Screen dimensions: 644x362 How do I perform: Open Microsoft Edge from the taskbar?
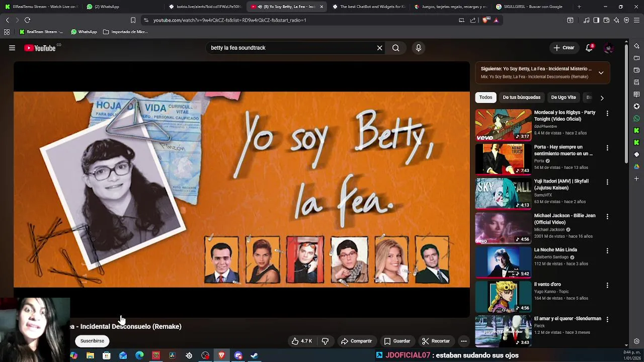(x=139, y=355)
